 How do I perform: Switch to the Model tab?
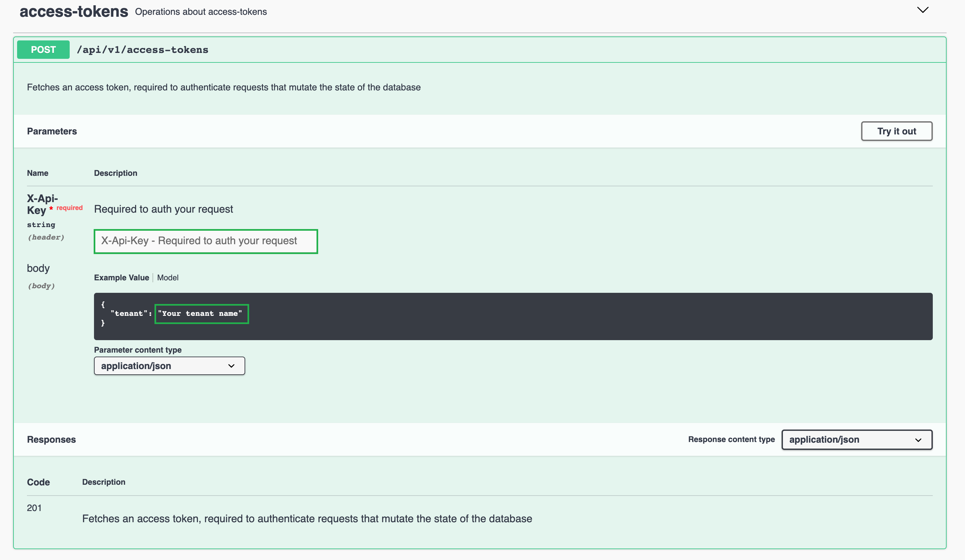point(168,277)
